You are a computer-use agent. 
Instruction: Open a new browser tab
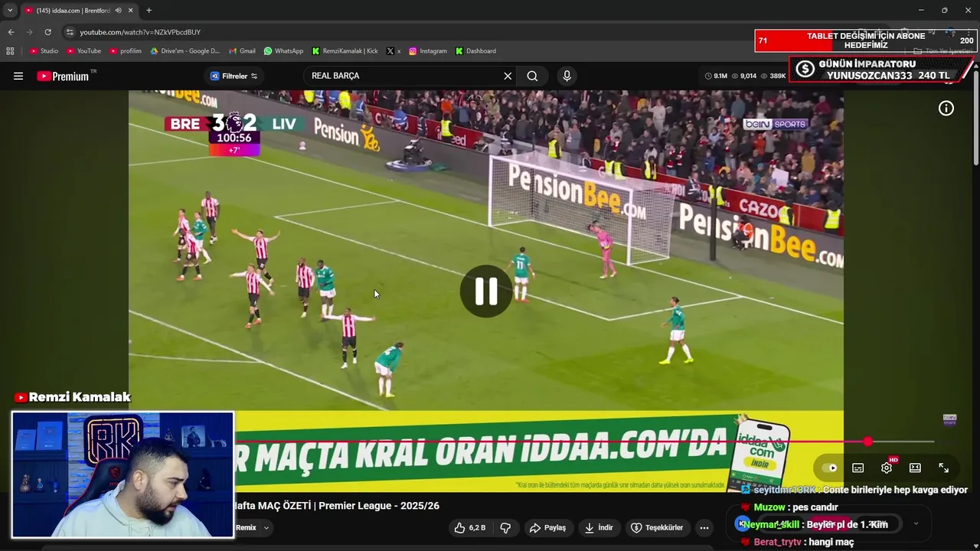point(149,11)
